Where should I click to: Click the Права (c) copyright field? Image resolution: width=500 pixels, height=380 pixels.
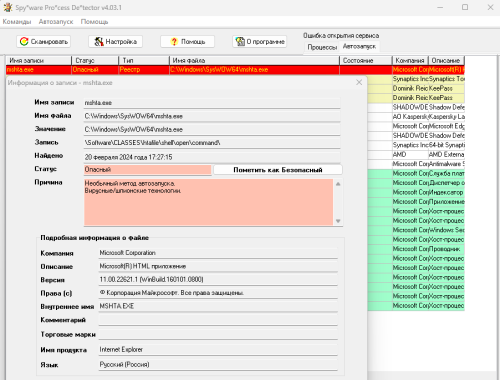tap(218, 293)
